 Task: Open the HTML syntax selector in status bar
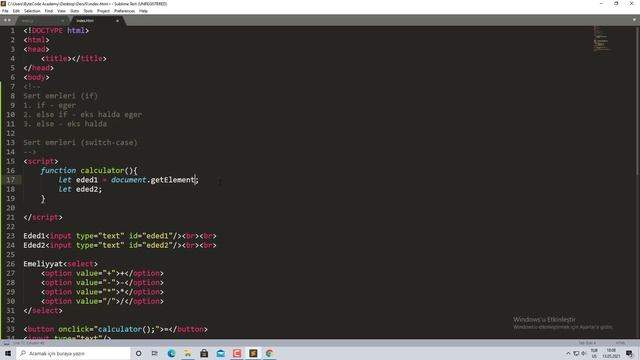[620, 343]
